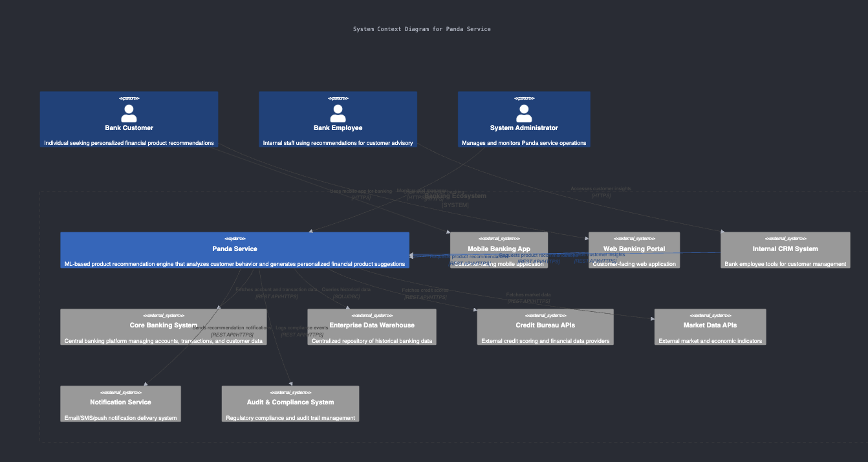868x462 pixels.
Task: Click 'External market and economic indicators' text
Action: click(x=710, y=341)
